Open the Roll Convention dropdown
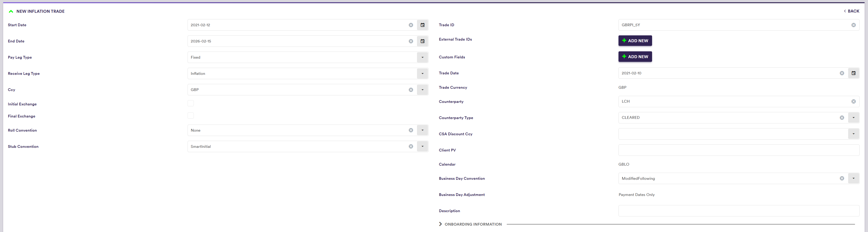 [422, 130]
